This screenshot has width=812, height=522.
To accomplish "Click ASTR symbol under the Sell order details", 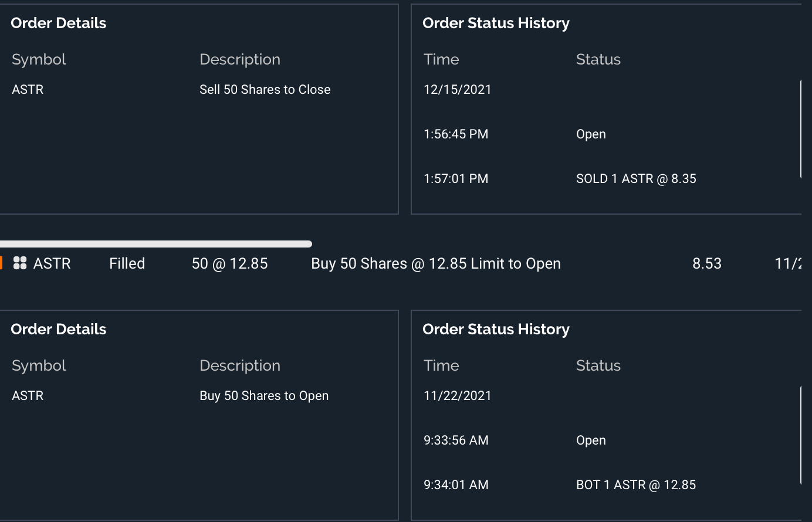I will (x=28, y=90).
